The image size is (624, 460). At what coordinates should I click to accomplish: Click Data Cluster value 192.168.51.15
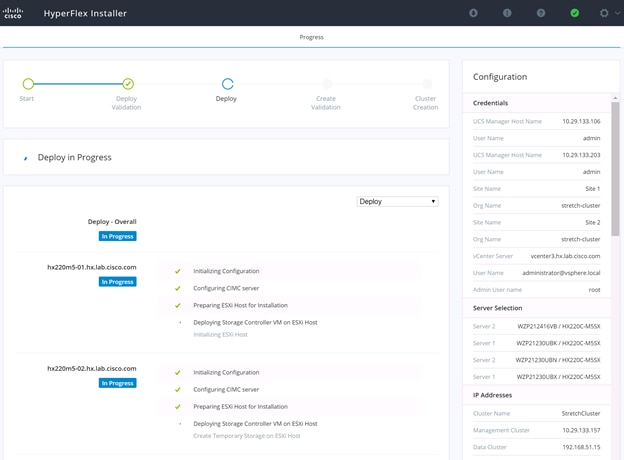pyautogui.click(x=581, y=447)
